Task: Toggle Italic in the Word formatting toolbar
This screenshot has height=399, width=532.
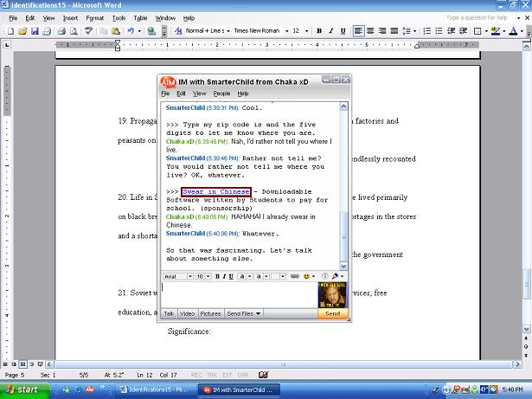Action: click(331, 31)
